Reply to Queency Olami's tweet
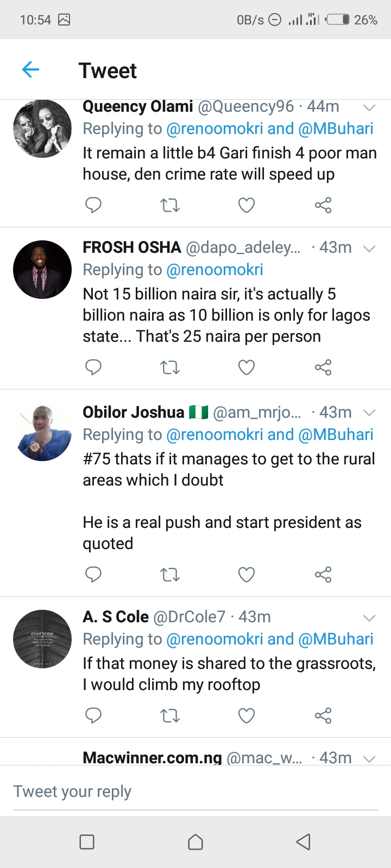 point(93,205)
